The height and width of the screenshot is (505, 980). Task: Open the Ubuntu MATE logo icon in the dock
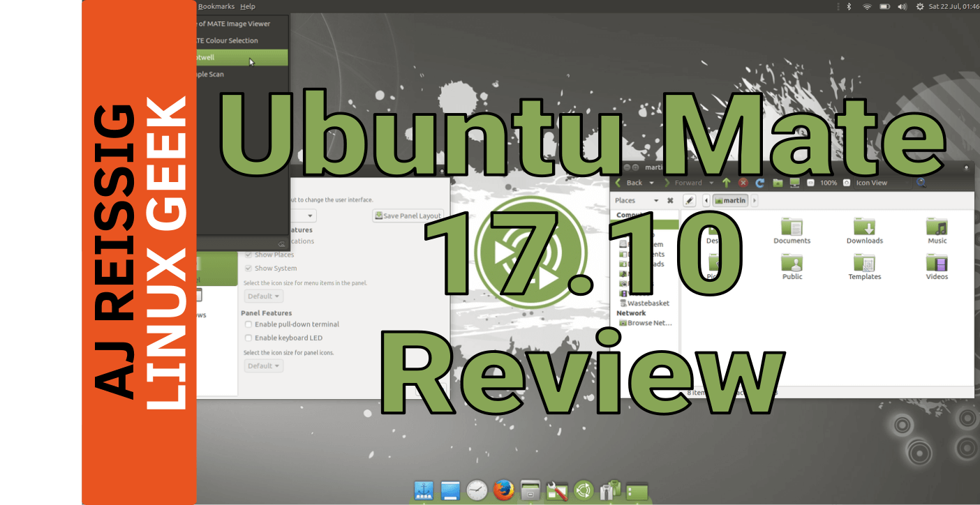[x=583, y=490]
